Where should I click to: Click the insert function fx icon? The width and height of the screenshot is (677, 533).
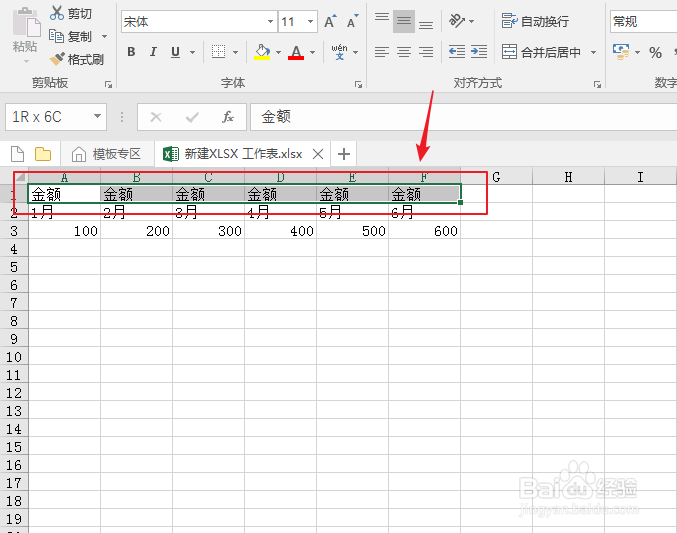(x=228, y=117)
